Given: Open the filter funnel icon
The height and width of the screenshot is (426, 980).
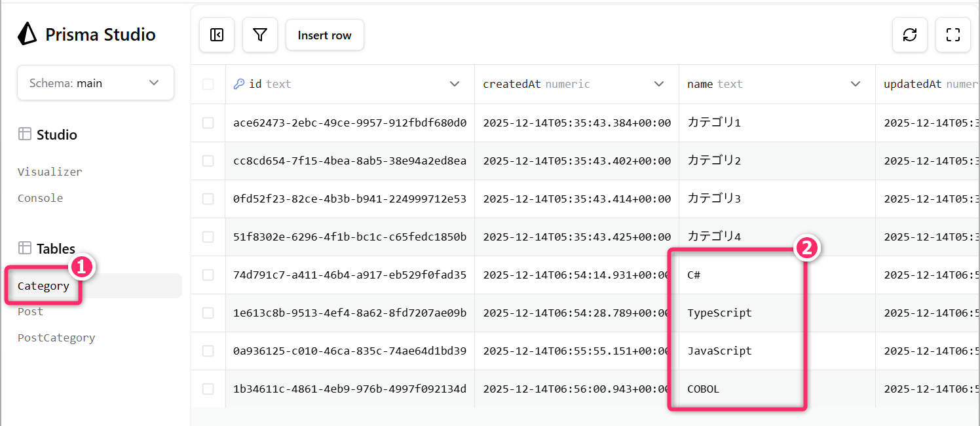Looking at the screenshot, I should click(x=260, y=35).
